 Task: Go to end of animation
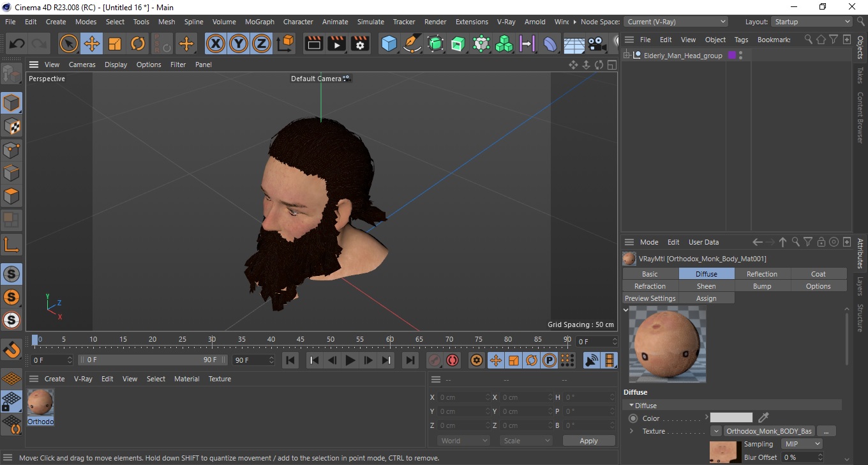(411, 360)
